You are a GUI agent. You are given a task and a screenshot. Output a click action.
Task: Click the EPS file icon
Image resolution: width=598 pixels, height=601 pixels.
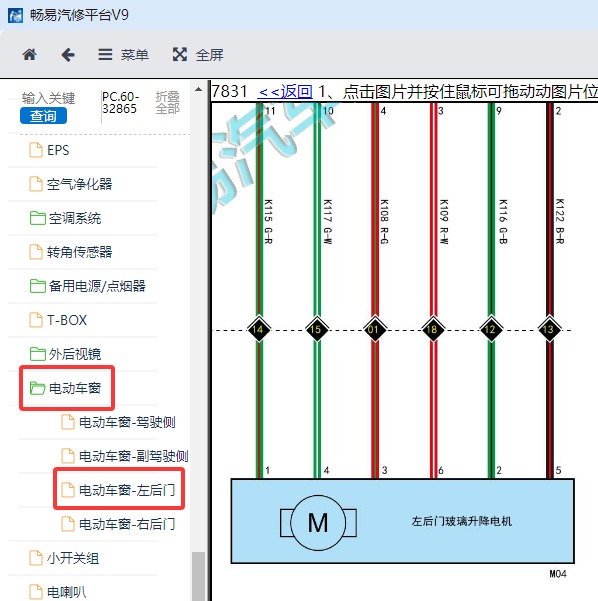36,150
